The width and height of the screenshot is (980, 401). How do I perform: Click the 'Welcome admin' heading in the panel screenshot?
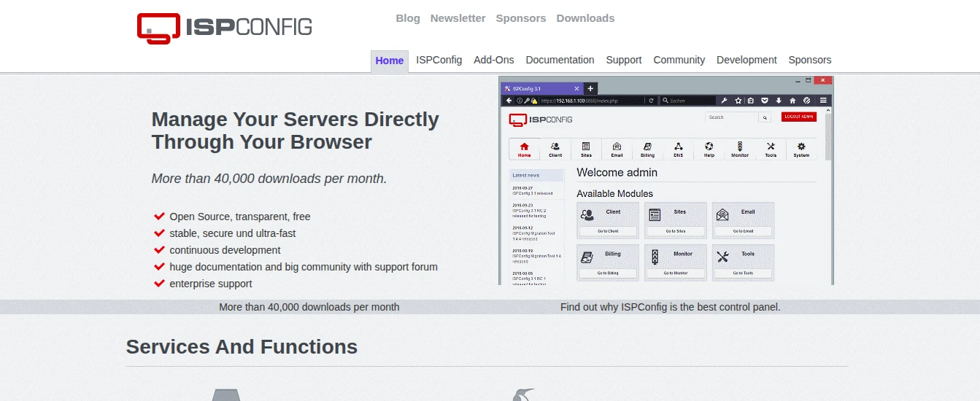617,173
